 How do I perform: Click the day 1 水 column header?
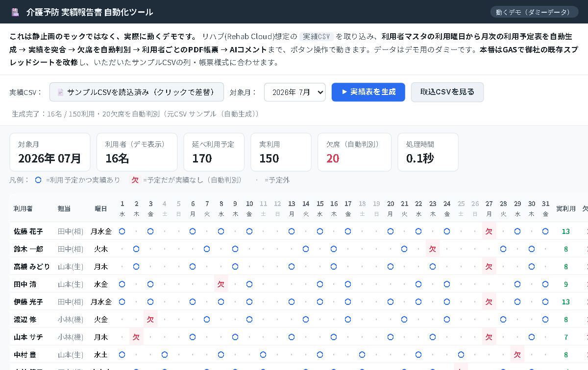click(122, 208)
